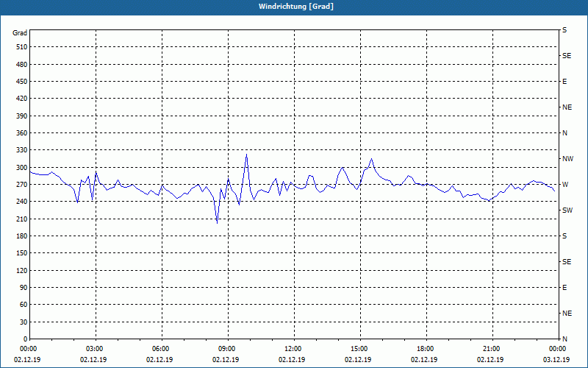This screenshot has height=368, width=588.
Task: Click the 330 degree axis label
Action: coord(22,150)
